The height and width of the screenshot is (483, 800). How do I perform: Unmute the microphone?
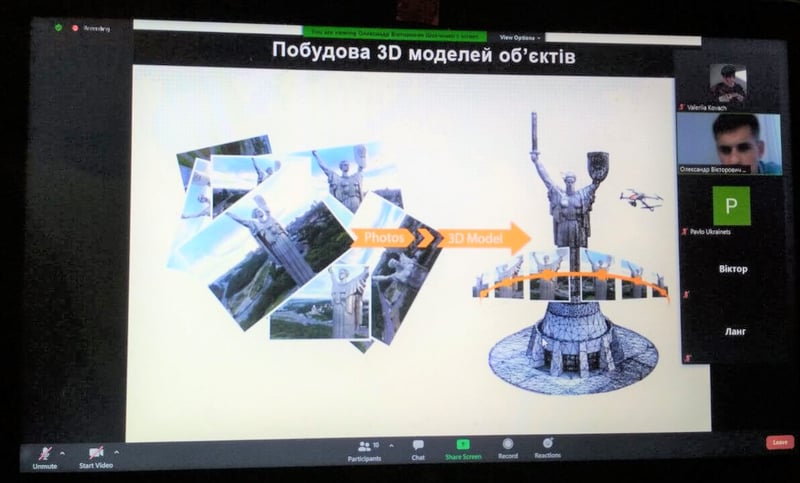tap(44, 454)
